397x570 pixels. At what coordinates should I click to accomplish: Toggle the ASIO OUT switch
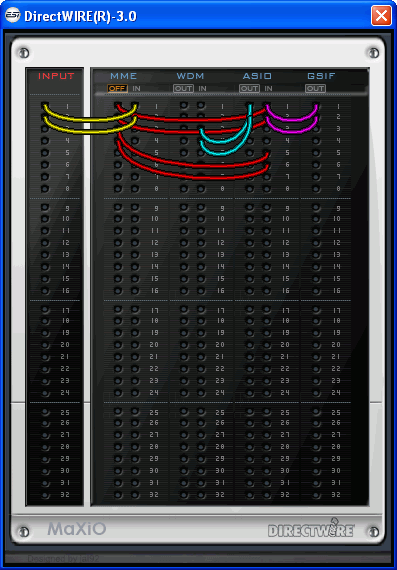click(249, 88)
